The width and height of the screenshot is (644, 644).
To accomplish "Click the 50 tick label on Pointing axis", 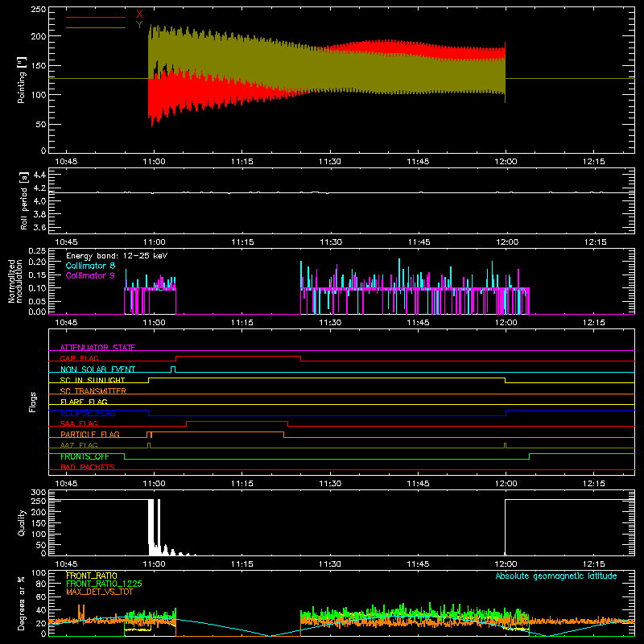I will point(41,125).
